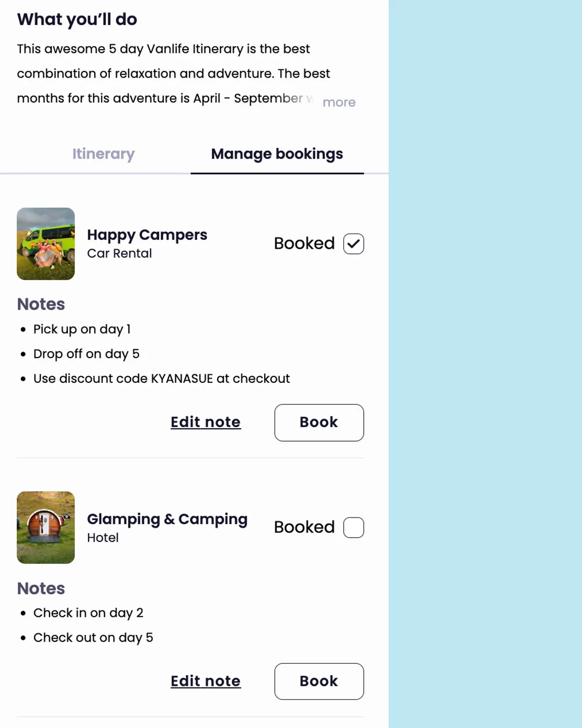This screenshot has width=582, height=728.
Task: Check the Booked checkbox for Glamping & Camping
Action: (x=354, y=527)
